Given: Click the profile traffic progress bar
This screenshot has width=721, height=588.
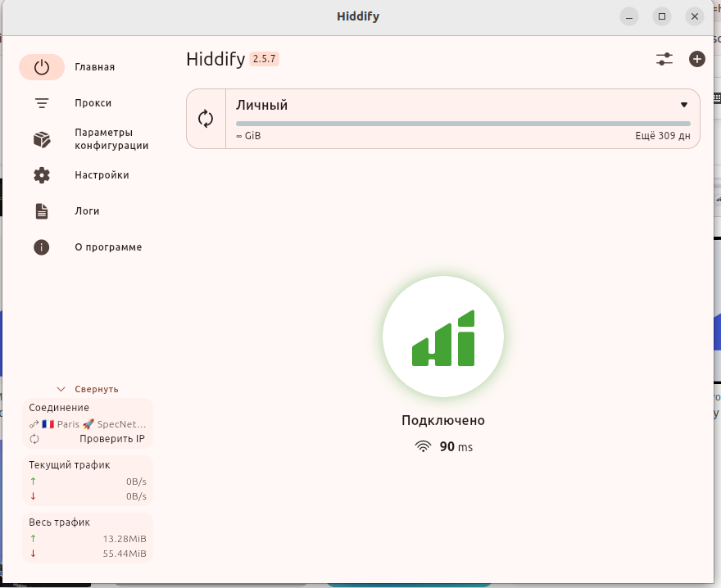Looking at the screenshot, I should (463, 124).
